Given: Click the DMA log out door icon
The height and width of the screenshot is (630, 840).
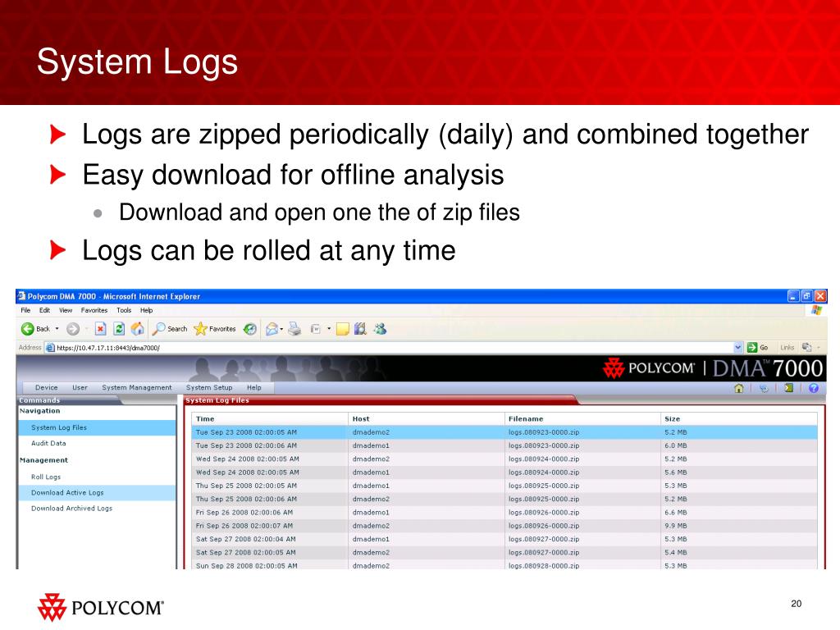Looking at the screenshot, I should pyautogui.click(x=788, y=388).
